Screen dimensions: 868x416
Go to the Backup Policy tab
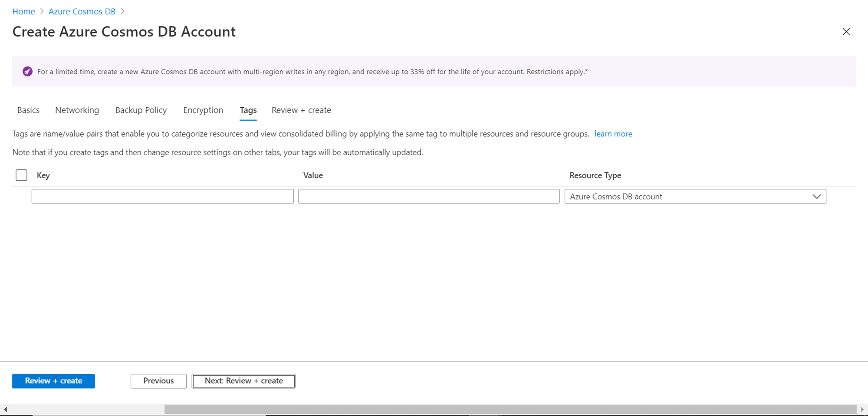[x=141, y=110]
